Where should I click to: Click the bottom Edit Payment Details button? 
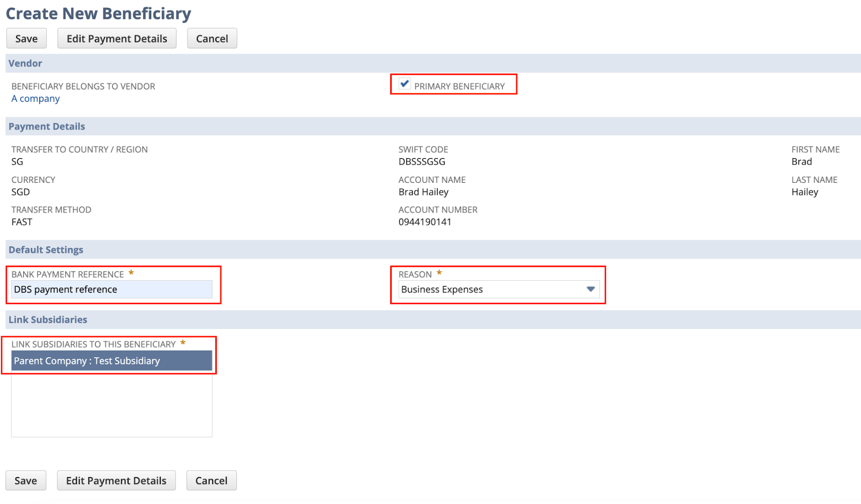[x=116, y=481]
